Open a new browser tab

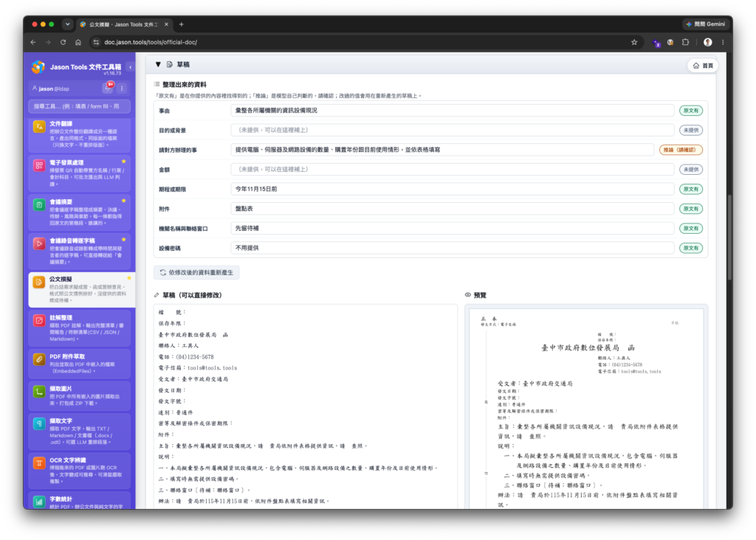[x=182, y=24]
